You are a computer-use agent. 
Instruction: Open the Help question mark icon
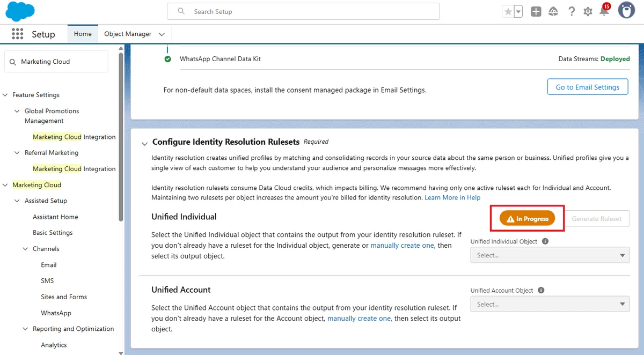pyautogui.click(x=572, y=11)
